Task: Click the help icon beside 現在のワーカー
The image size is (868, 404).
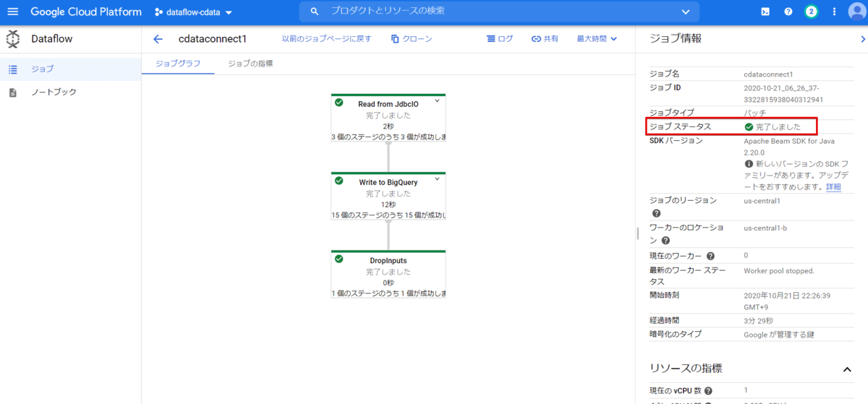Action: (710, 256)
